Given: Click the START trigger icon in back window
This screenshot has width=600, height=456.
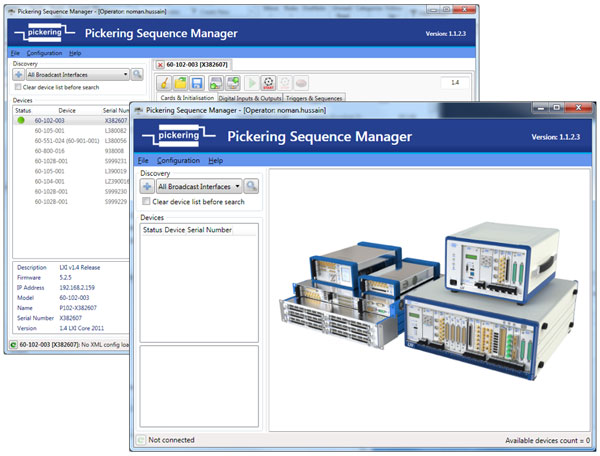Looking at the screenshot, I should coord(268,83).
